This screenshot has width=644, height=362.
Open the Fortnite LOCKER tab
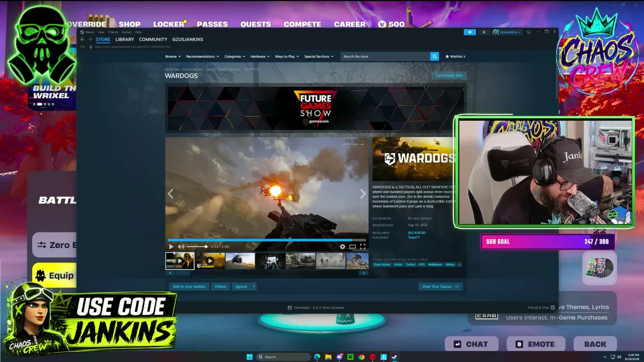click(169, 24)
